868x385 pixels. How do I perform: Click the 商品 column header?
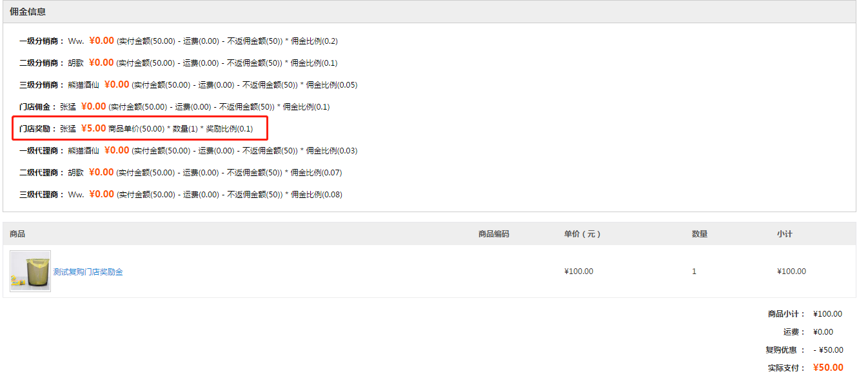pyautogui.click(x=17, y=233)
